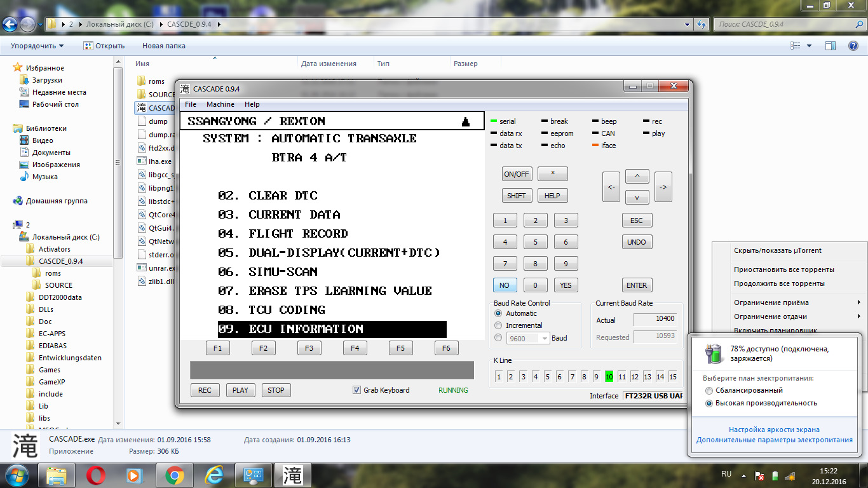The height and width of the screenshot is (488, 868).
Task: Click the Windows Start orb
Action: [17, 475]
